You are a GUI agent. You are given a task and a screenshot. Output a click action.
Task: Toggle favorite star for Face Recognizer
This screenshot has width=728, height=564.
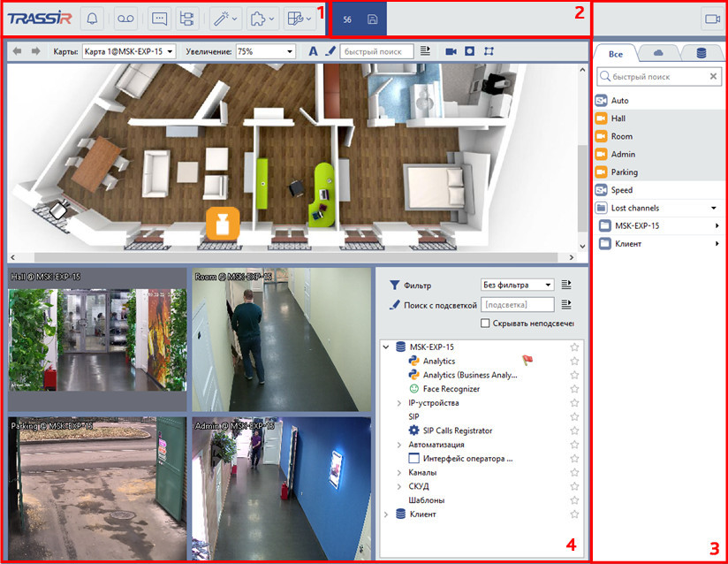(574, 389)
